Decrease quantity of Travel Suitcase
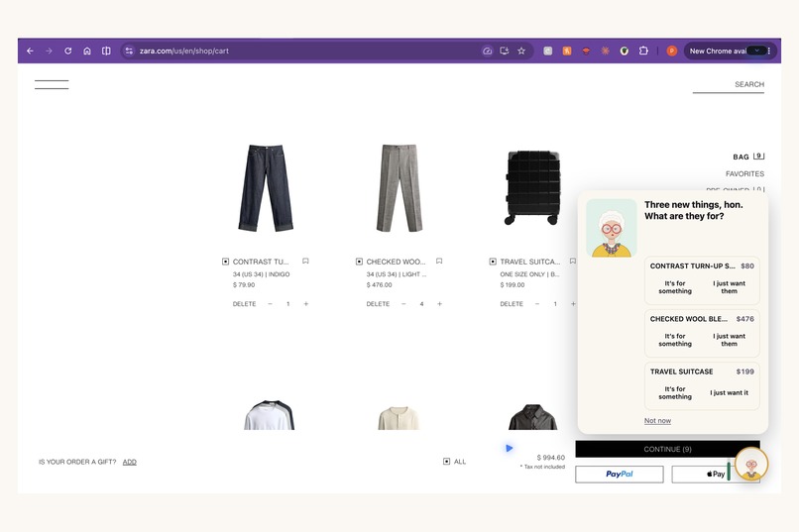The width and height of the screenshot is (799, 532). click(x=537, y=304)
